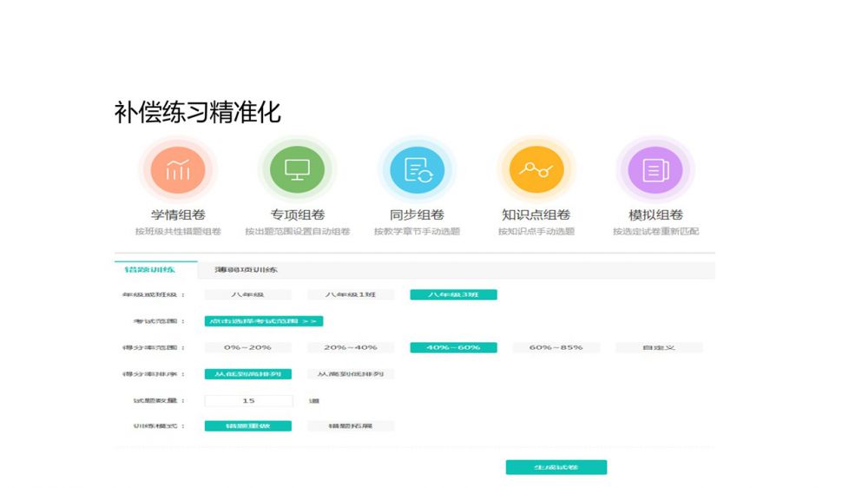Choose the 八年级1班 class option

351,295
